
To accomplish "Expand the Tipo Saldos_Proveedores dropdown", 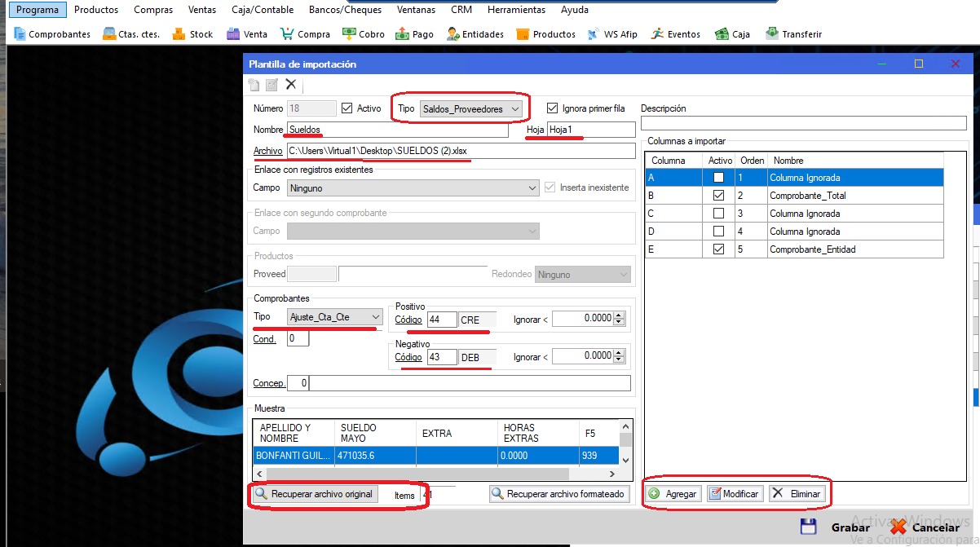I will coord(514,109).
